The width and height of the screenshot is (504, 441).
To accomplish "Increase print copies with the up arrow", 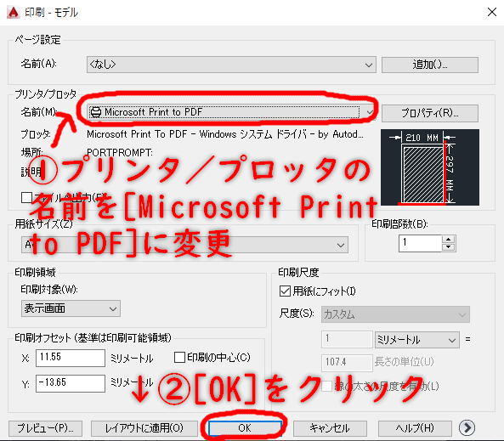I will click(448, 239).
